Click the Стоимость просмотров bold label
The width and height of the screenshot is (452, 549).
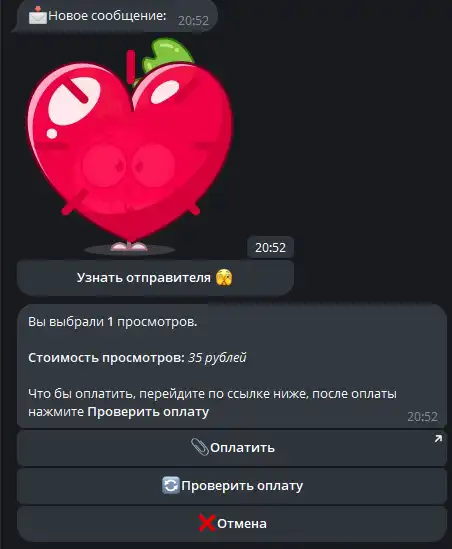coord(106,358)
